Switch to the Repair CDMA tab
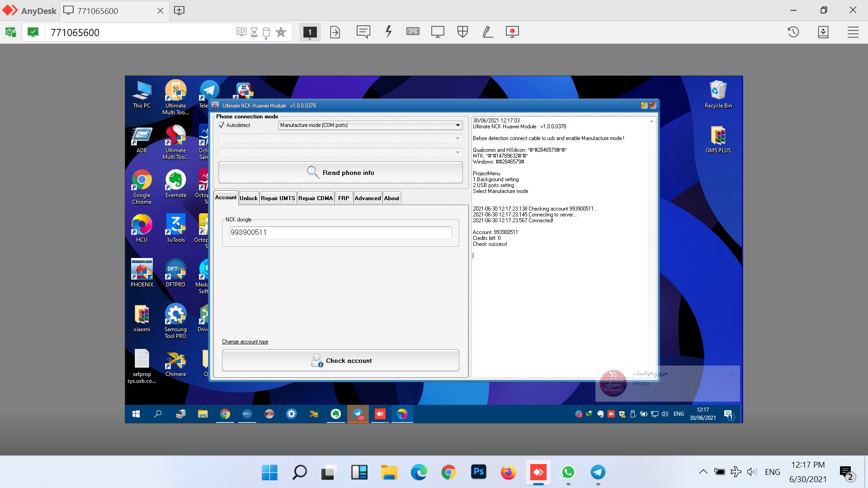Image resolution: width=868 pixels, height=488 pixels. tap(316, 198)
